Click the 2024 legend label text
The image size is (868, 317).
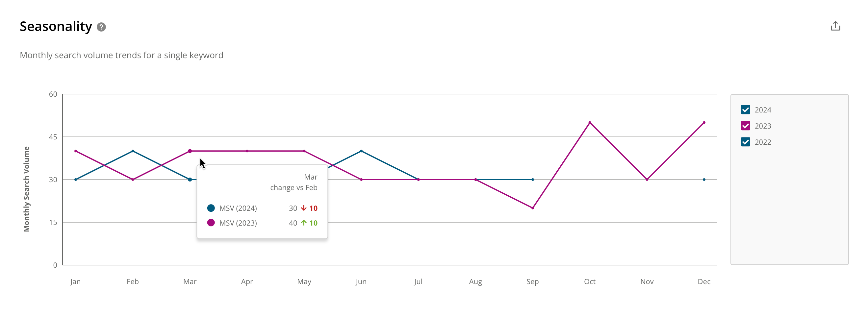point(763,110)
